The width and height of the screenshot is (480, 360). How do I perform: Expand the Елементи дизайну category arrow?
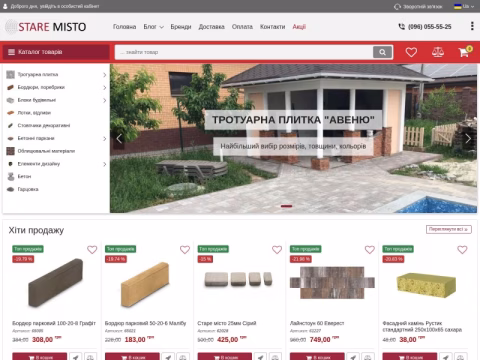pyautogui.click(x=104, y=164)
